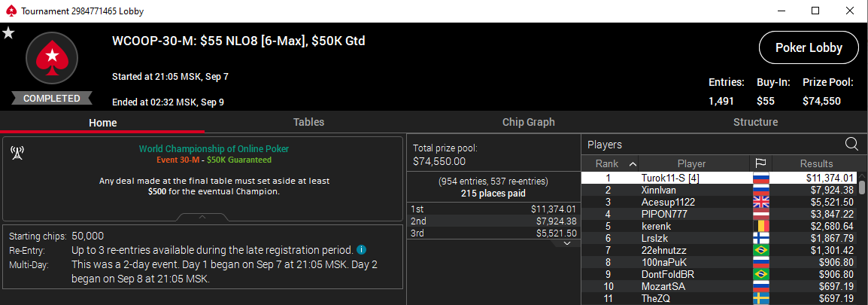Select player row TheZQ
The height and width of the screenshot is (305, 868).
point(720,299)
